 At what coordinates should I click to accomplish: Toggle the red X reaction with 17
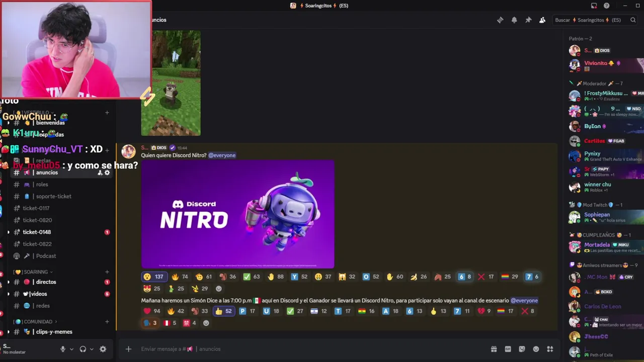coord(486,277)
